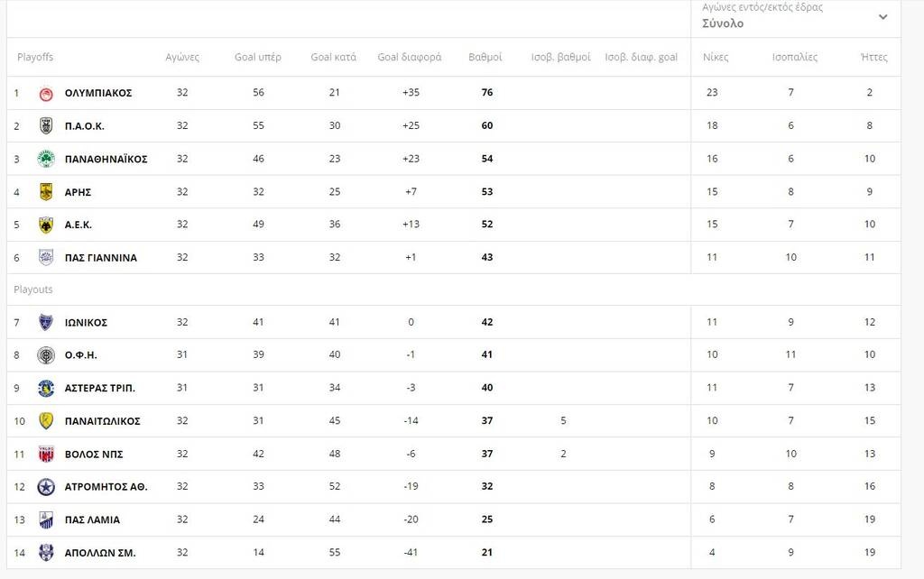Open the ΠΑΣ ΓΙΑΝΝΙΝΑ team link

click(x=101, y=258)
